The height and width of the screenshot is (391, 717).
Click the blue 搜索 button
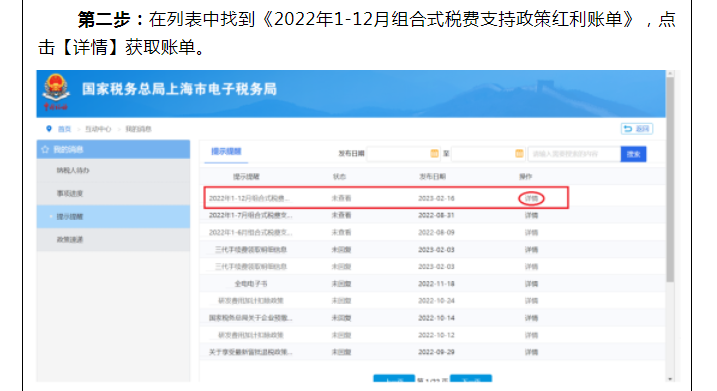633,154
